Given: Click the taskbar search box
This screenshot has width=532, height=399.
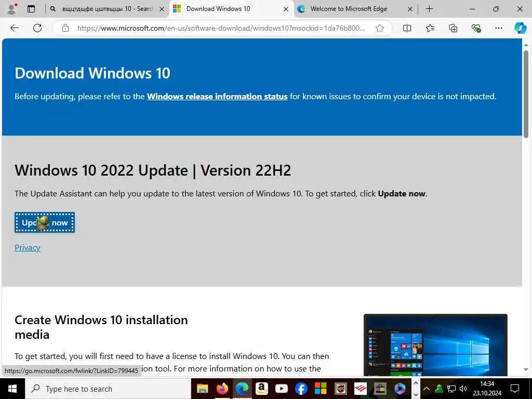Looking at the screenshot, I should pos(108,389).
